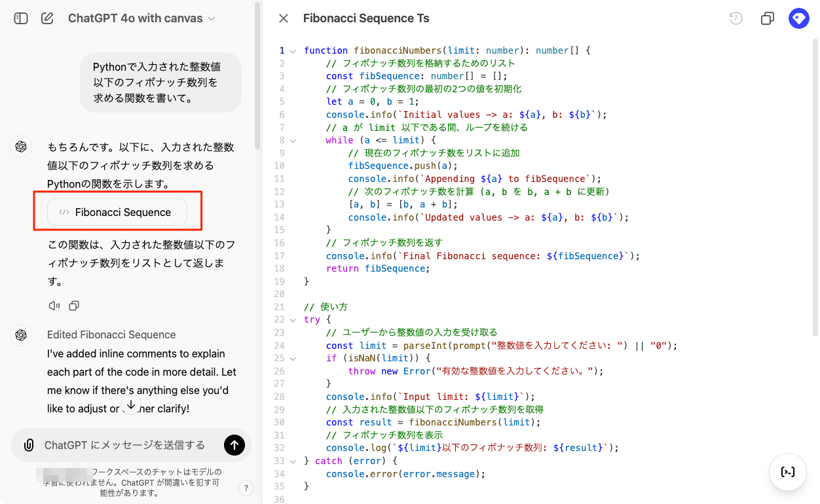
Task: Click line number 20 in gutter
Action: [x=280, y=295]
